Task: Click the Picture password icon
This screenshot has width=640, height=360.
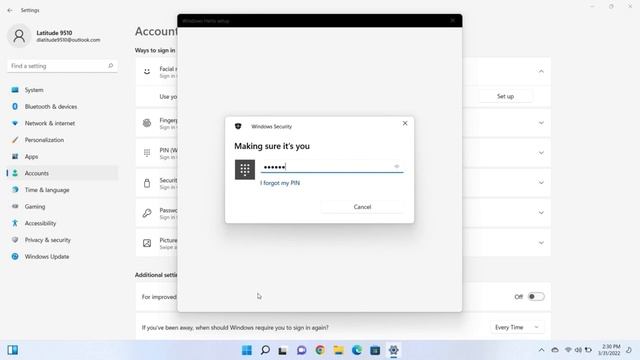Action: [147, 243]
